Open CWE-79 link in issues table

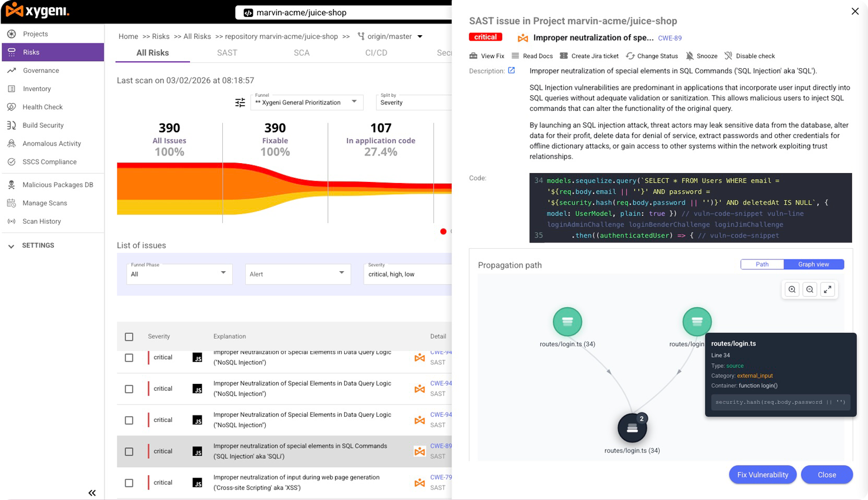[441, 478]
